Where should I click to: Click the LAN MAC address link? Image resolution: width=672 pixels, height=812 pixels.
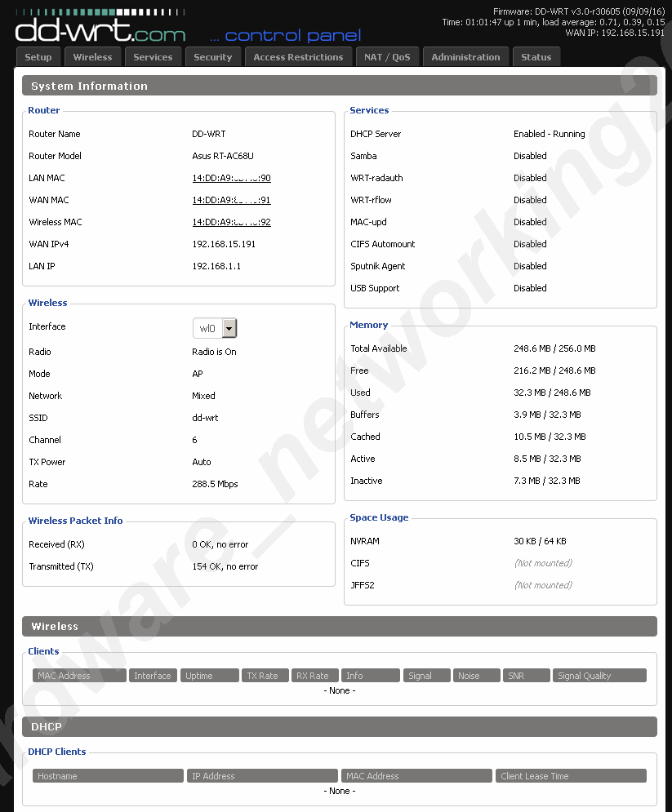231,178
